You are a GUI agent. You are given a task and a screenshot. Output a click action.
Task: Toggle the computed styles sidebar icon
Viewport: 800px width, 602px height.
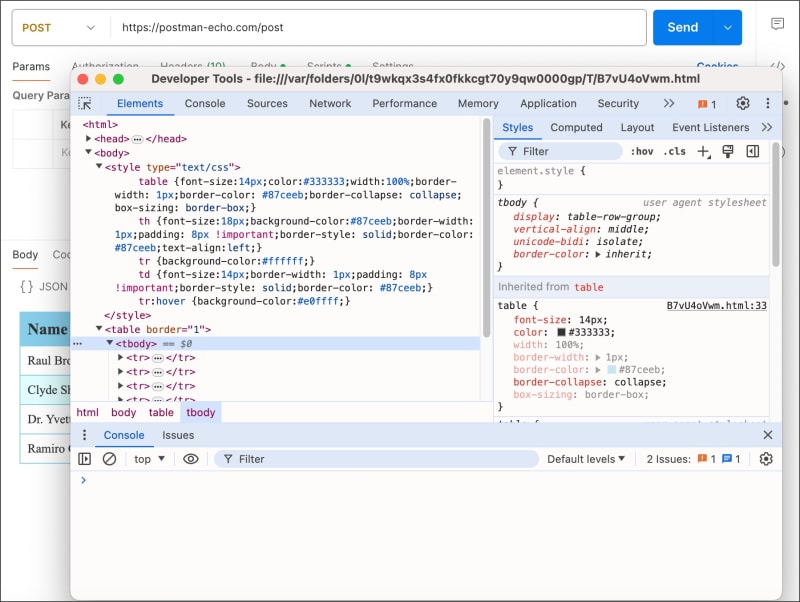click(753, 151)
